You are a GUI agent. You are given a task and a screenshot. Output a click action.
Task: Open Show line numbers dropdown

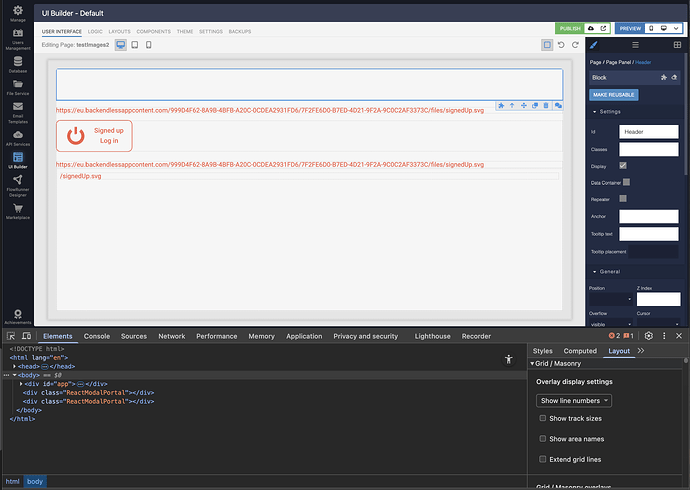coord(574,400)
